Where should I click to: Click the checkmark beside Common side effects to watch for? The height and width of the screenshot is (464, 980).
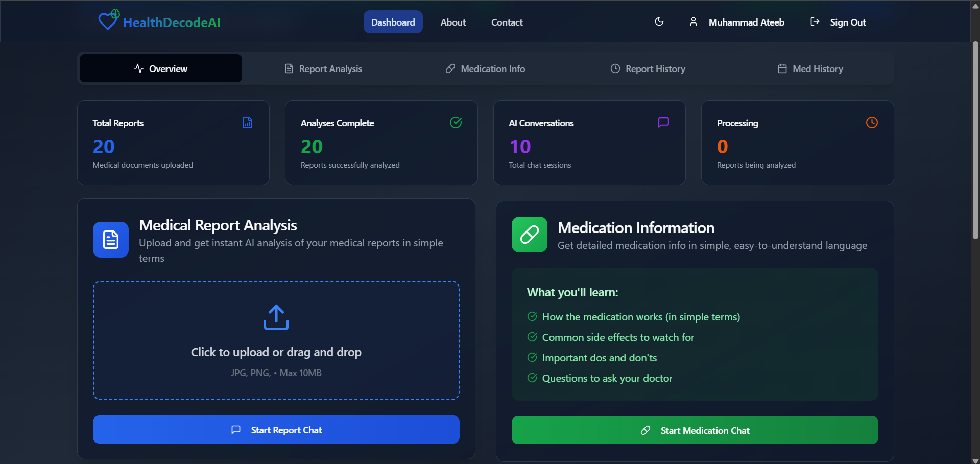tap(532, 337)
